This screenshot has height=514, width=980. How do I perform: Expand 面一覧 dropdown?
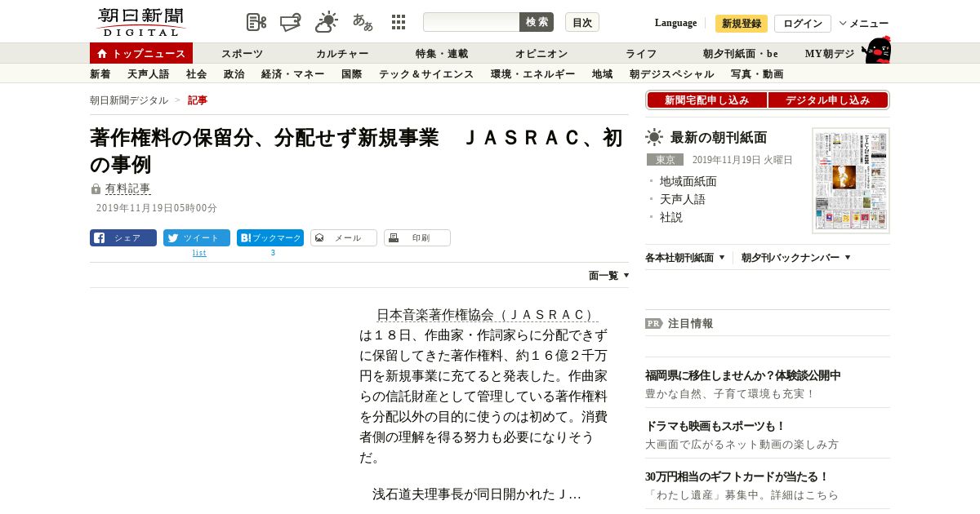(609, 276)
